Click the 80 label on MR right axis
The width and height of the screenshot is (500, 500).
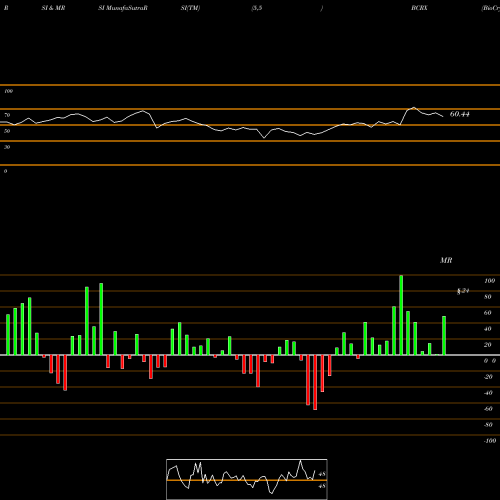[x=488, y=297]
